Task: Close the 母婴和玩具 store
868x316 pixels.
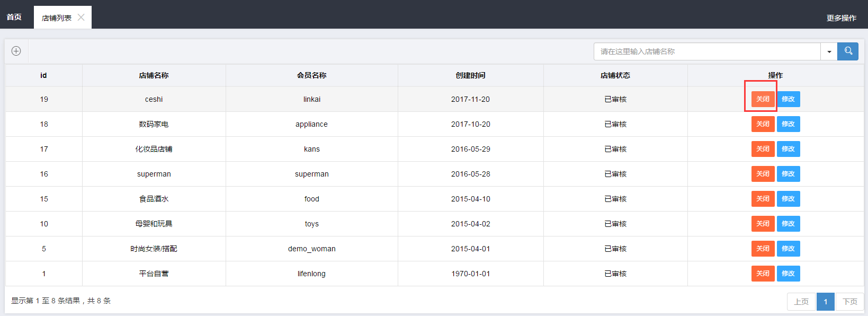Action: click(x=763, y=224)
